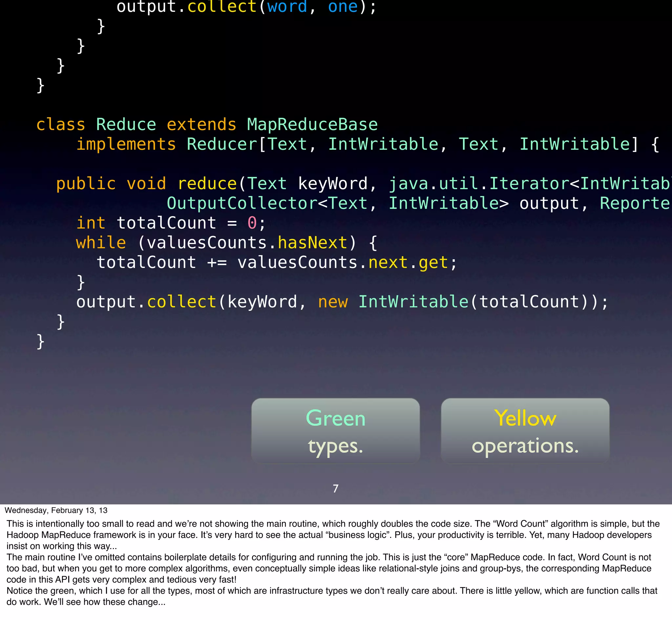Image resolution: width=672 pixels, height=620 pixels.
Task: Click slide page number 7
Action: pyautogui.click(x=335, y=489)
